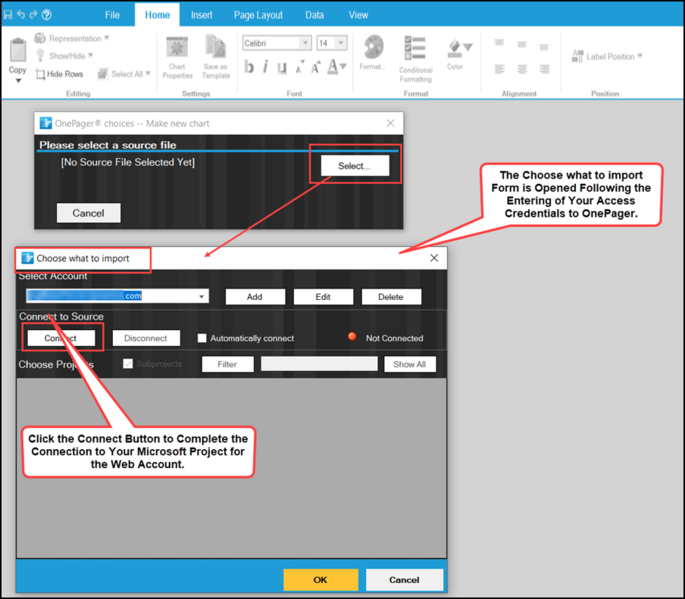
Task: Switch to the Page Layout tab
Action: click(x=258, y=15)
